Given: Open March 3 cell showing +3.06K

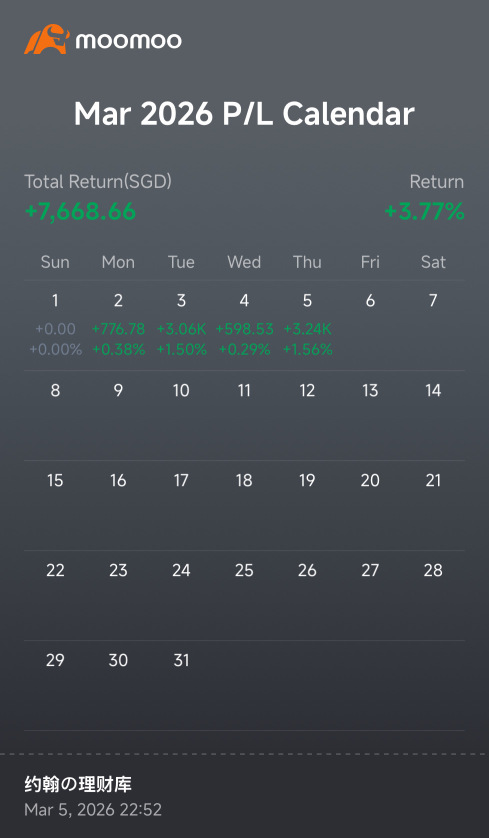Looking at the screenshot, I should [x=181, y=325].
